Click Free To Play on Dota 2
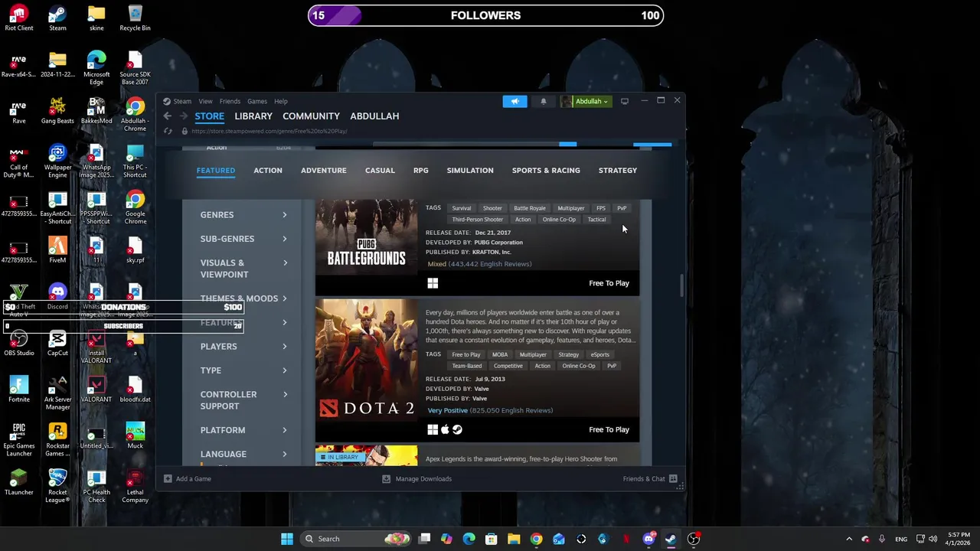 pyautogui.click(x=609, y=429)
